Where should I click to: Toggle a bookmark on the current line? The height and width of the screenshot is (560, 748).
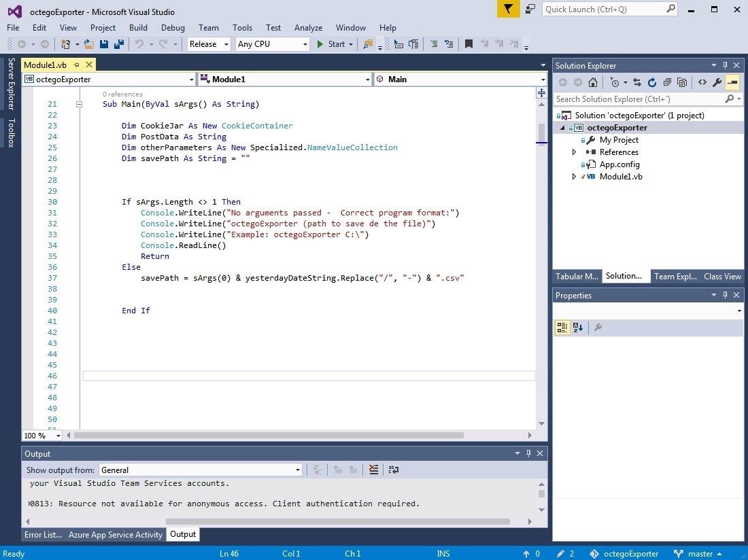469,44
